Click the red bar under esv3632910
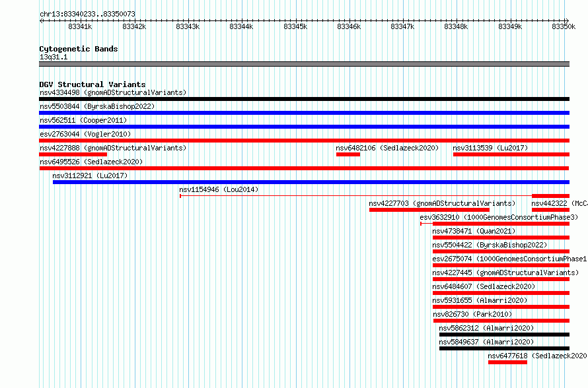 [501, 224]
